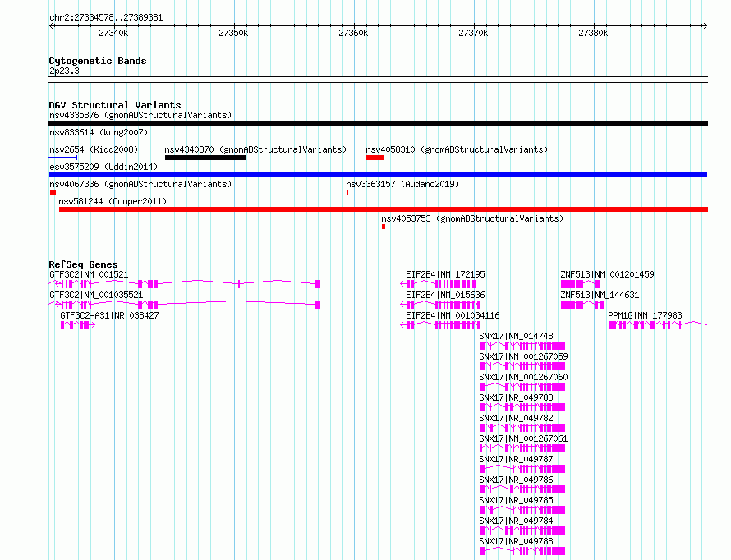Click the RefSeq Genes track title

(83, 264)
